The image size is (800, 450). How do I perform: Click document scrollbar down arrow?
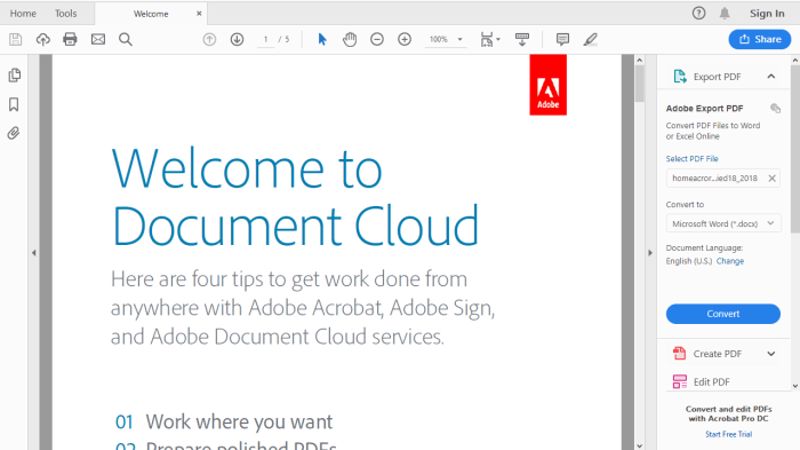click(x=639, y=446)
